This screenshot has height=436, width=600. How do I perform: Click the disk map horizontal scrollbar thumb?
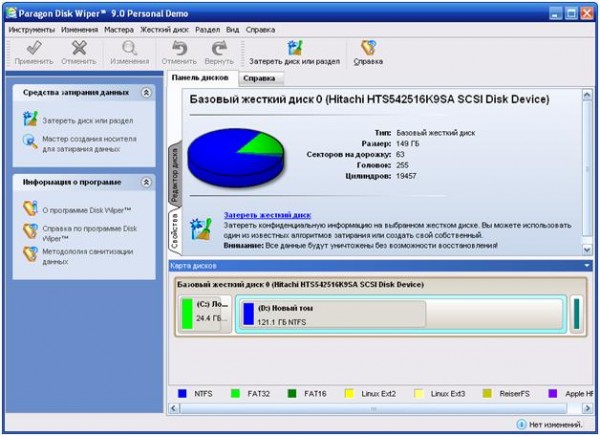coord(373,408)
